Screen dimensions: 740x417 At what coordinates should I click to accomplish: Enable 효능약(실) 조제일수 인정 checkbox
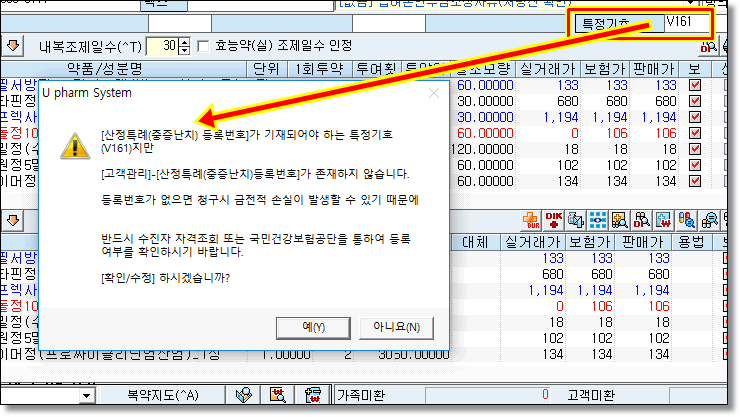click(x=204, y=46)
